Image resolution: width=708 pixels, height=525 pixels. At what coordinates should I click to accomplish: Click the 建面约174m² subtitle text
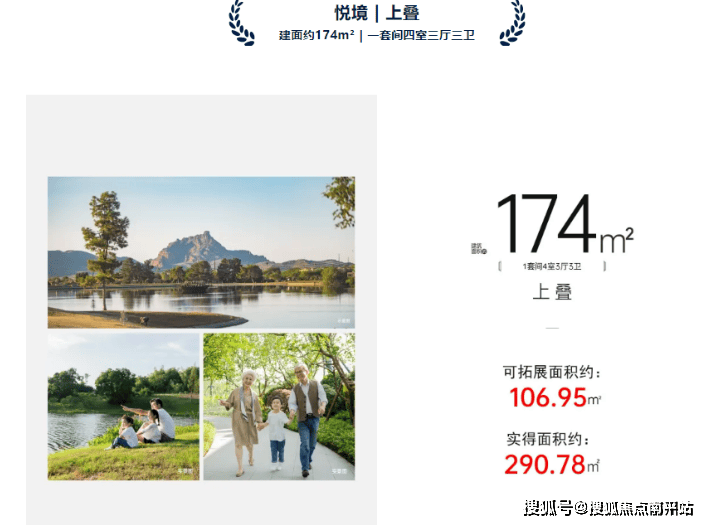pyautogui.click(x=316, y=35)
